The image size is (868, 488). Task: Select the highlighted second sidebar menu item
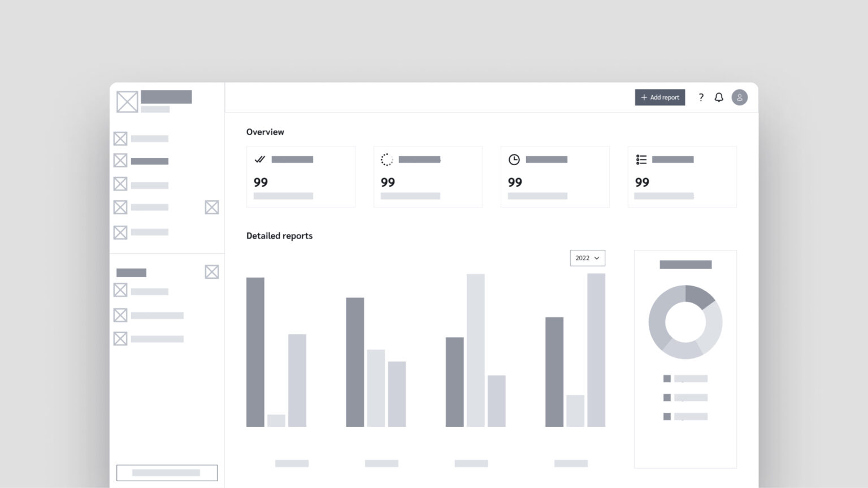coord(141,161)
